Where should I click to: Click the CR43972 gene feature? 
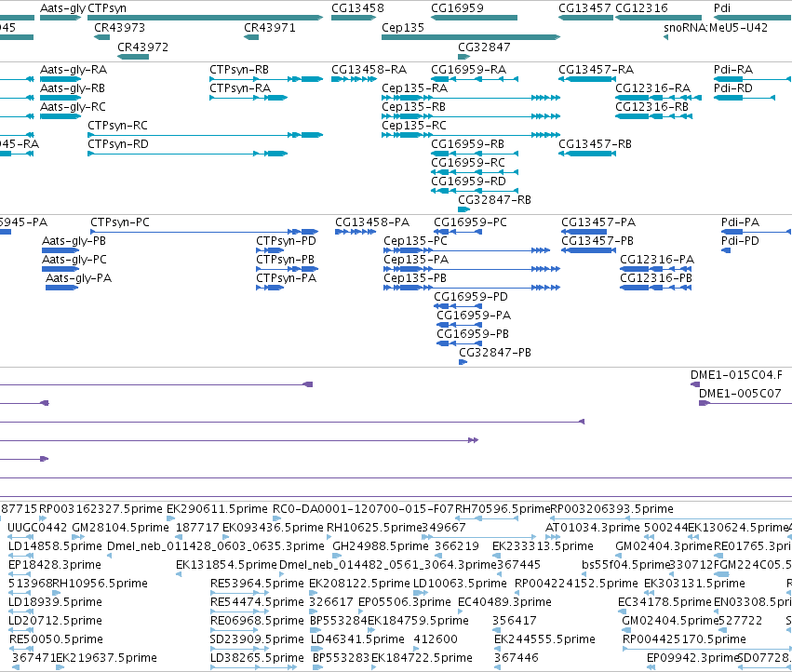[133, 57]
